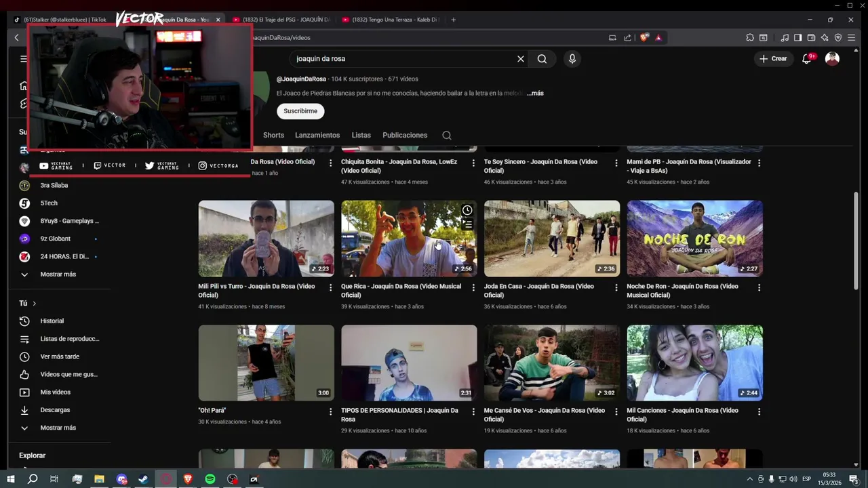Click the Crear button
Viewport: 868px width, 488px height.
(x=773, y=59)
